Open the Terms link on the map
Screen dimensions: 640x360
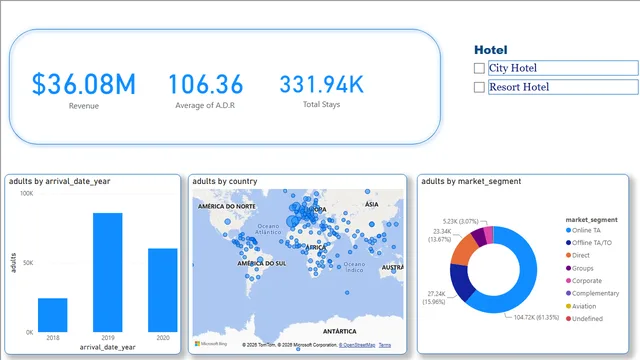[x=384, y=345]
